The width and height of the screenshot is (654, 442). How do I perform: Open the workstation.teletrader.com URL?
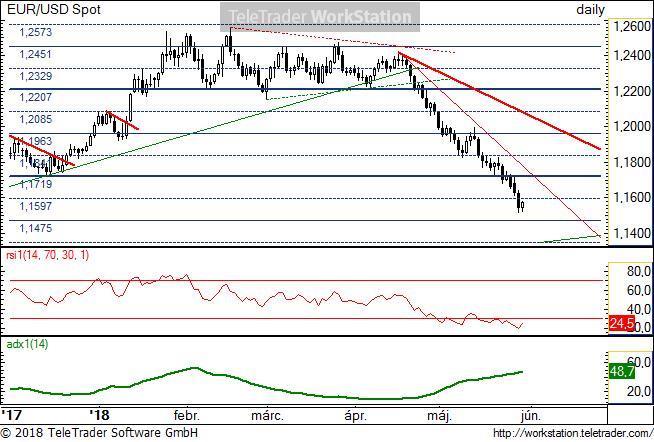point(573,433)
